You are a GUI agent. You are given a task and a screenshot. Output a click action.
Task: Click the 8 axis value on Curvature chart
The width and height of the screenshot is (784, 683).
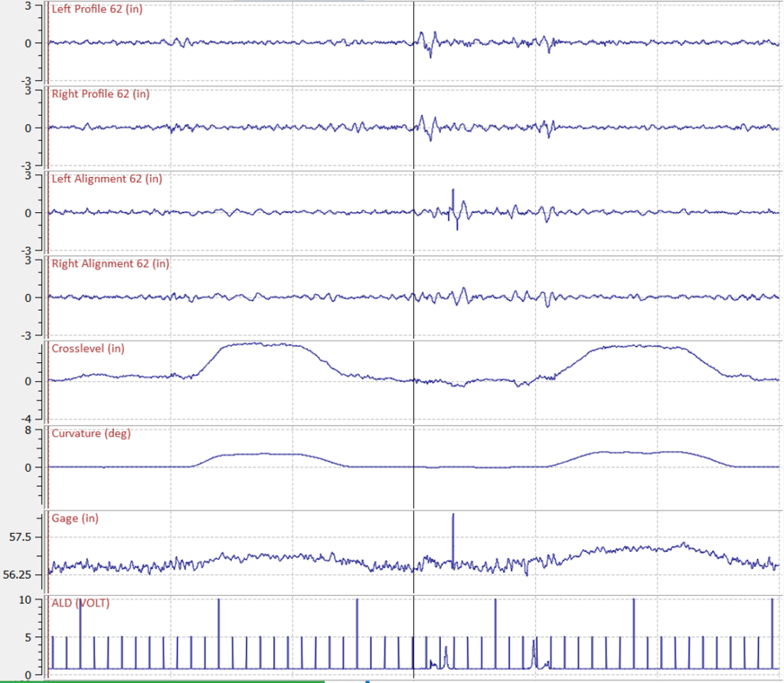point(28,430)
